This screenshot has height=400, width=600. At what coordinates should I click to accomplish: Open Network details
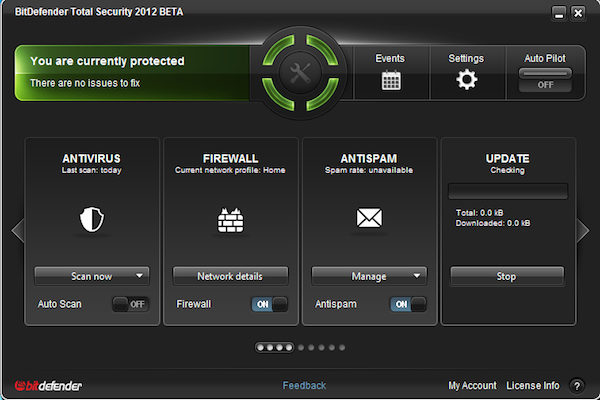tap(230, 276)
